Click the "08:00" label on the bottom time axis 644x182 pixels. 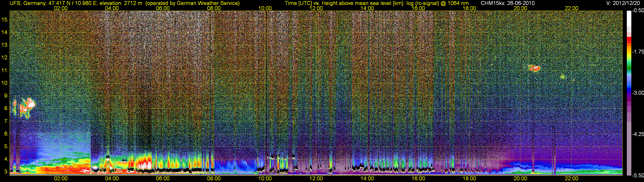tap(214, 179)
